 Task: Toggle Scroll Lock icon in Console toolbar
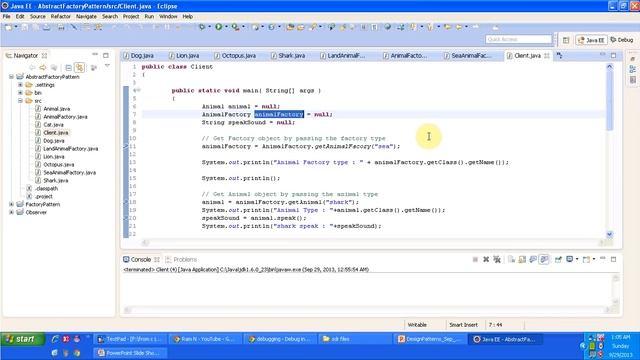click(x=522, y=259)
